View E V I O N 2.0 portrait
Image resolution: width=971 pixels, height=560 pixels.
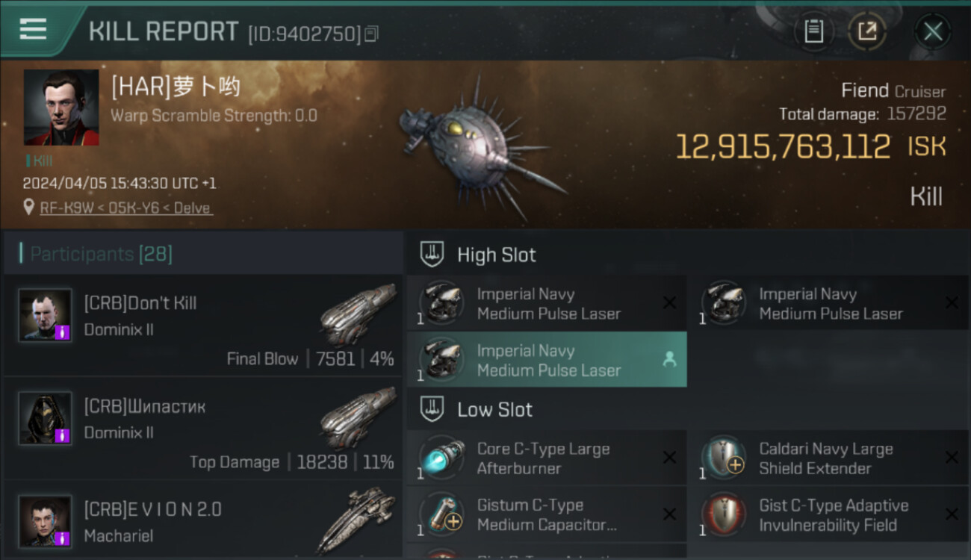tap(46, 520)
